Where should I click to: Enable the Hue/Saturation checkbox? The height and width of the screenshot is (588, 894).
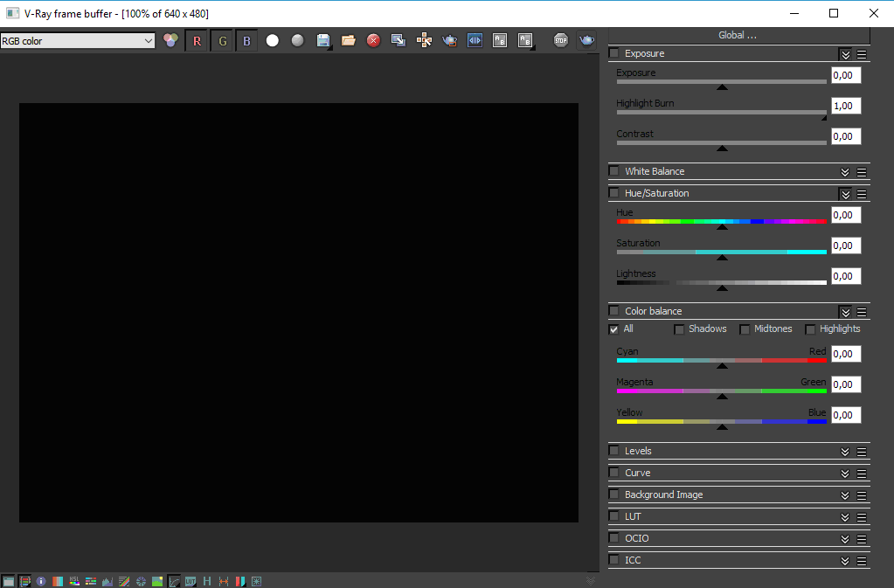point(614,193)
